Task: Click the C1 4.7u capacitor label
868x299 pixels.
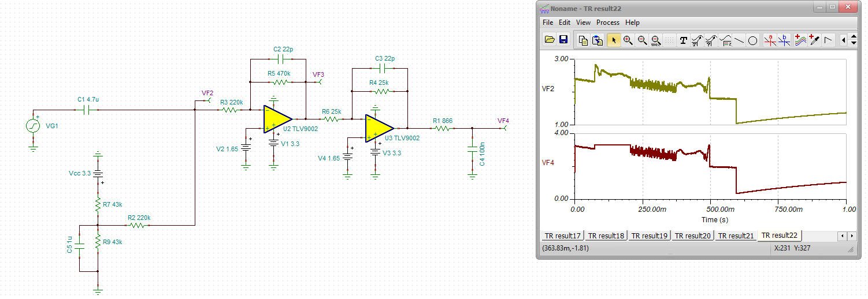Action: (89, 99)
